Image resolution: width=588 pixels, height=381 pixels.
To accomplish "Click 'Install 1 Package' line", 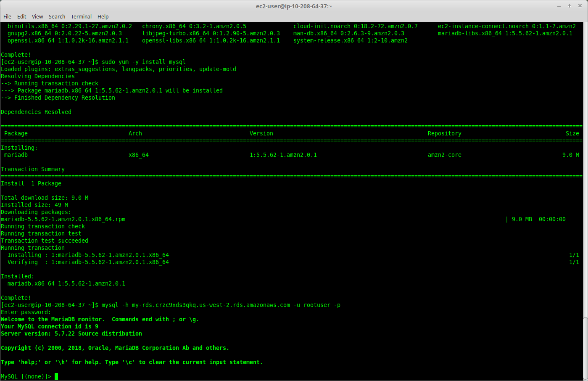I will coord(31,183).
